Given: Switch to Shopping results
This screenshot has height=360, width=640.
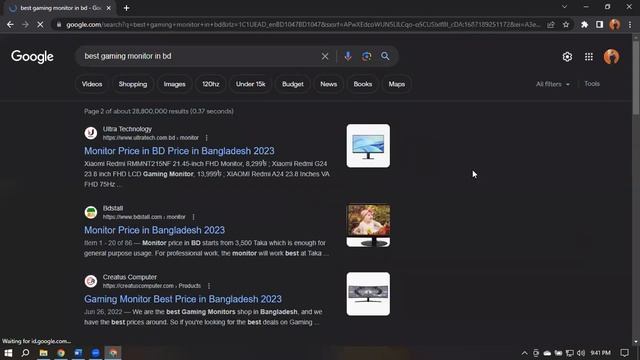Looking at the screenshot, I should tap(133, 84).
